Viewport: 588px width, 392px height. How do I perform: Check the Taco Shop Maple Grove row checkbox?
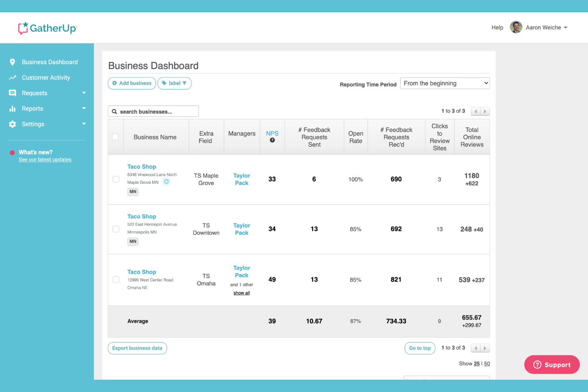(x=116, y=179)
